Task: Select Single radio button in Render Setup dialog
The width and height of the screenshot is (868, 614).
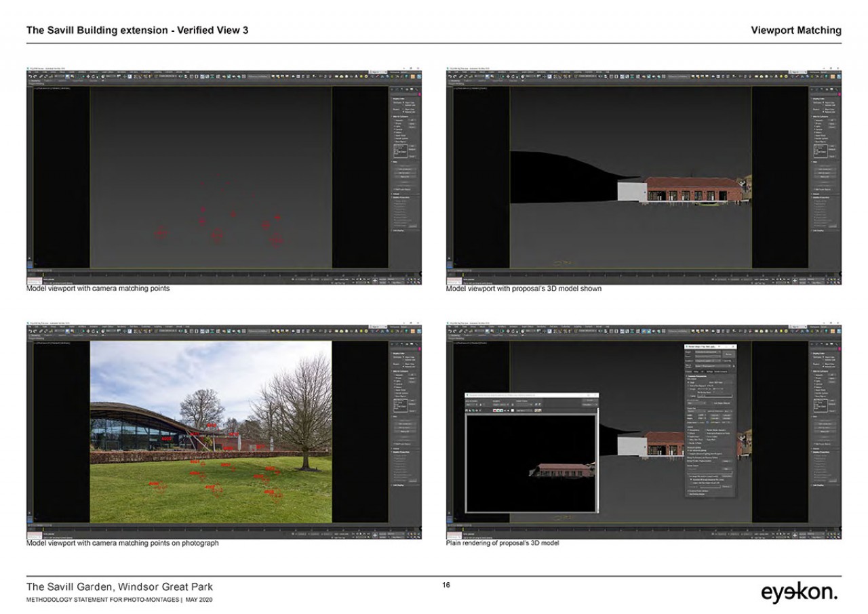Action: click(x=688, y=382)
